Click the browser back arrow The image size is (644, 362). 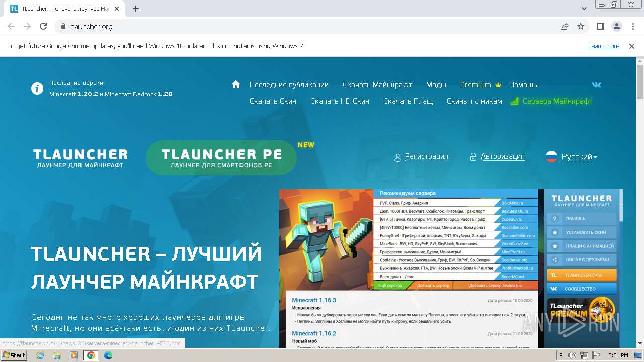point(11,26)
